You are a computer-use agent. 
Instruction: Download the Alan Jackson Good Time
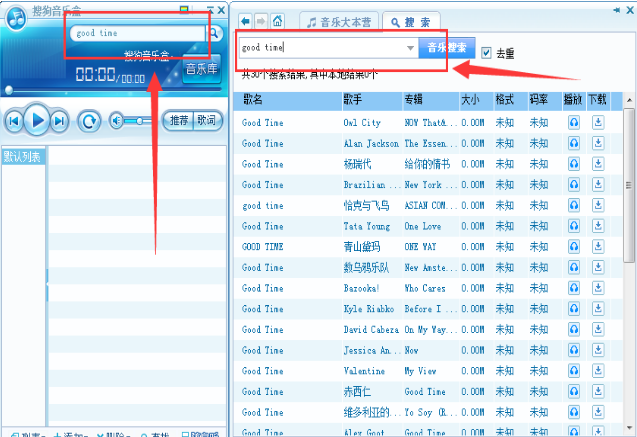coord(598,143)
